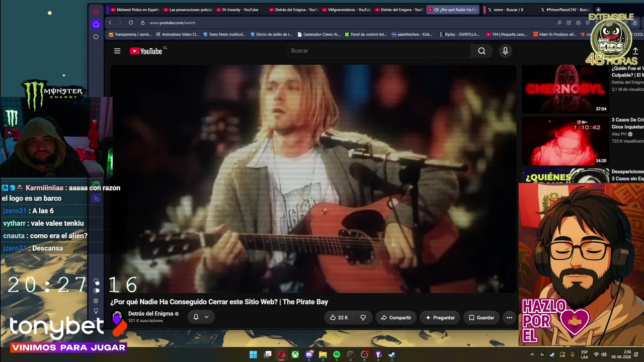Open the YouTube hamburger guide menu
Image resolution: width=644 pixels, height=362 pixels.
click(x=117, y=51)
